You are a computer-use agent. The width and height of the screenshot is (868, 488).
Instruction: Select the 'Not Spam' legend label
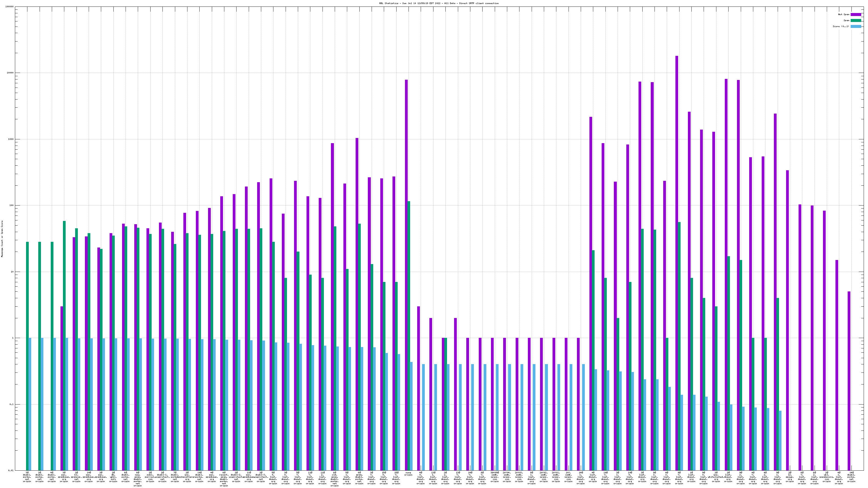coord(844,14)
